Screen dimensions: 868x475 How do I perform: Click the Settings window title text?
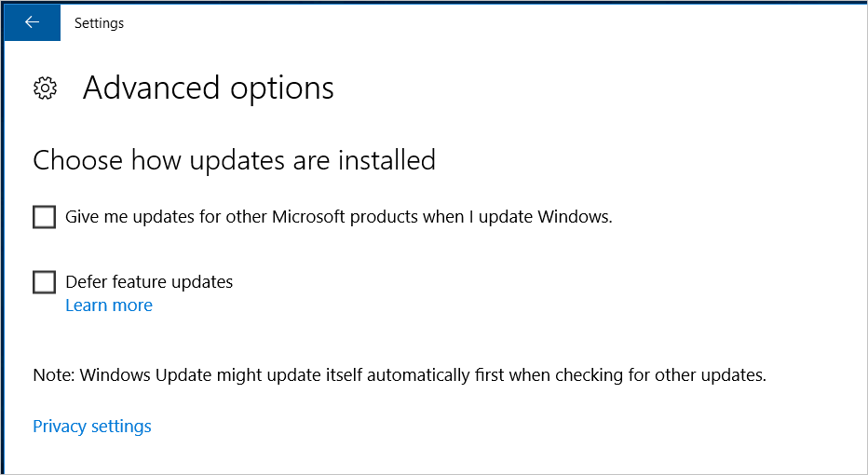[99, 23]
